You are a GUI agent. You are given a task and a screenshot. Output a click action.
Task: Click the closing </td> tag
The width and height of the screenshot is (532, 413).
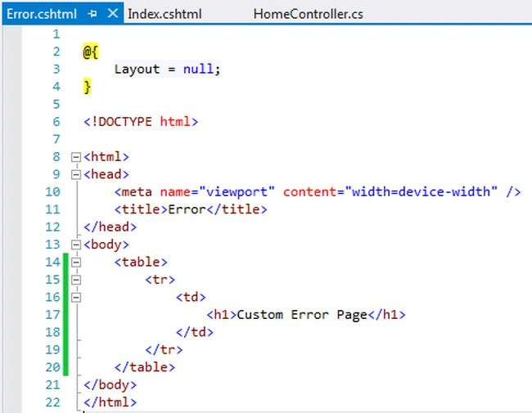point(195,332)
